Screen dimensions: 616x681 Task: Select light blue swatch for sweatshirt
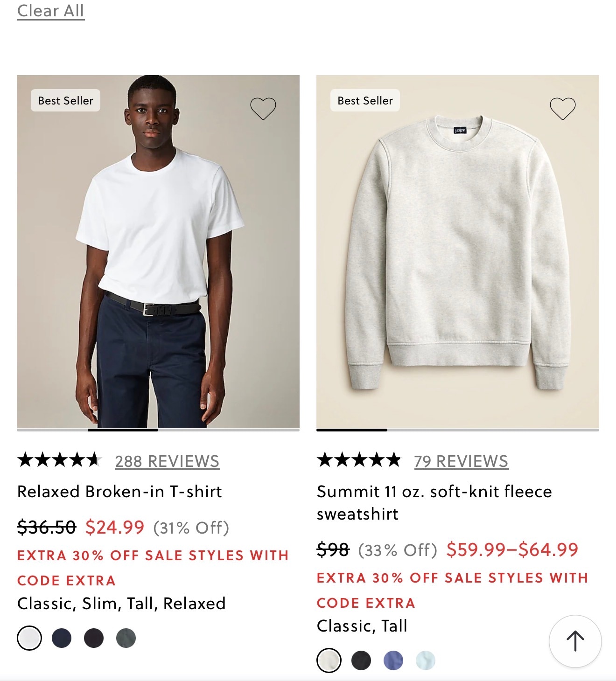[426, 660]
